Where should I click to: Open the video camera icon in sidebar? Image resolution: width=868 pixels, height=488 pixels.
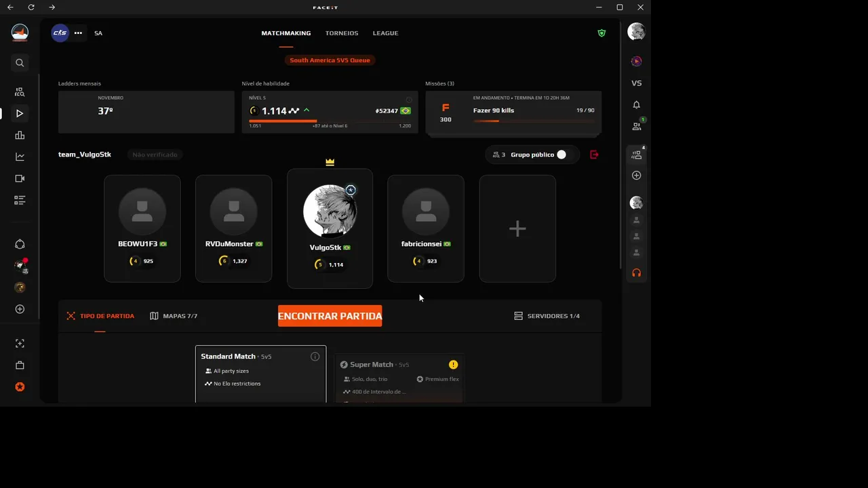click(x=20, y=179)
